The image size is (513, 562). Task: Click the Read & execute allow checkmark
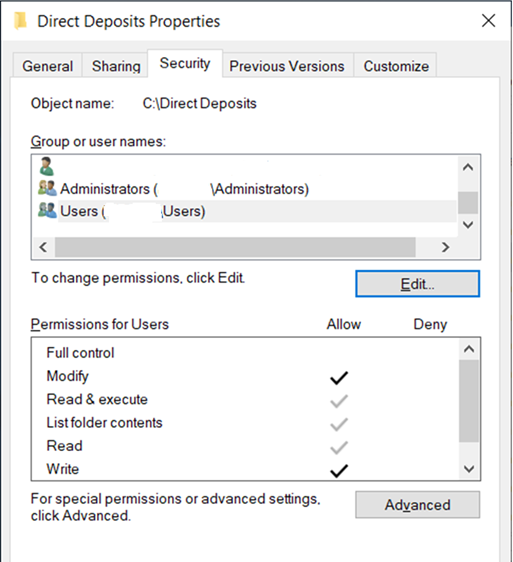339,401
